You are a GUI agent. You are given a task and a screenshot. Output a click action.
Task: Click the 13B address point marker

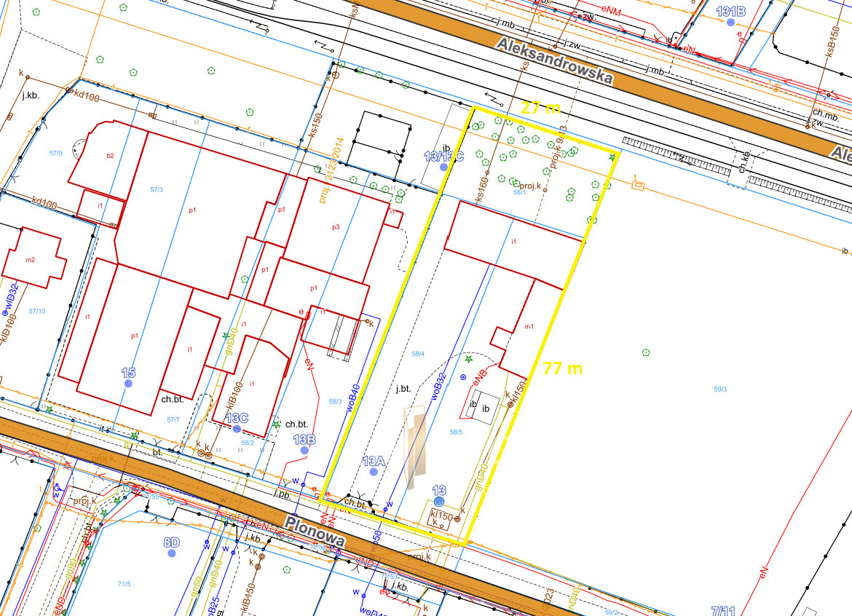pyautogui.click(x=304, y=451)
